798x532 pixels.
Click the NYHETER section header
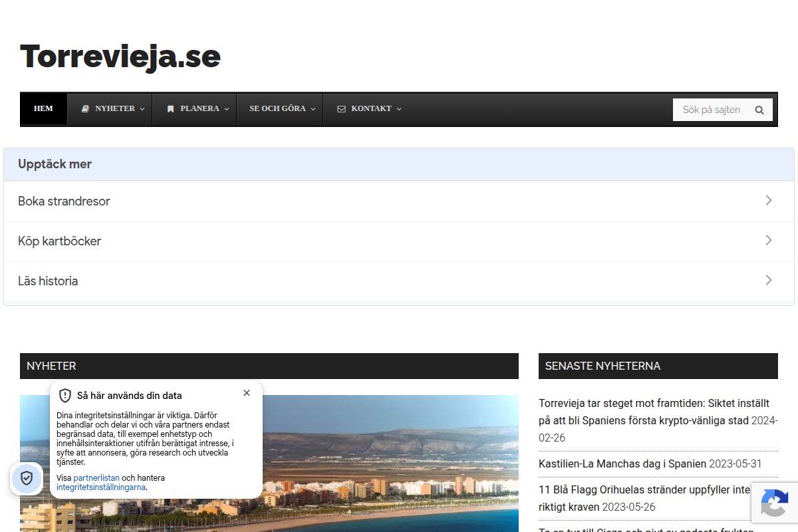[x=269, y=366]
